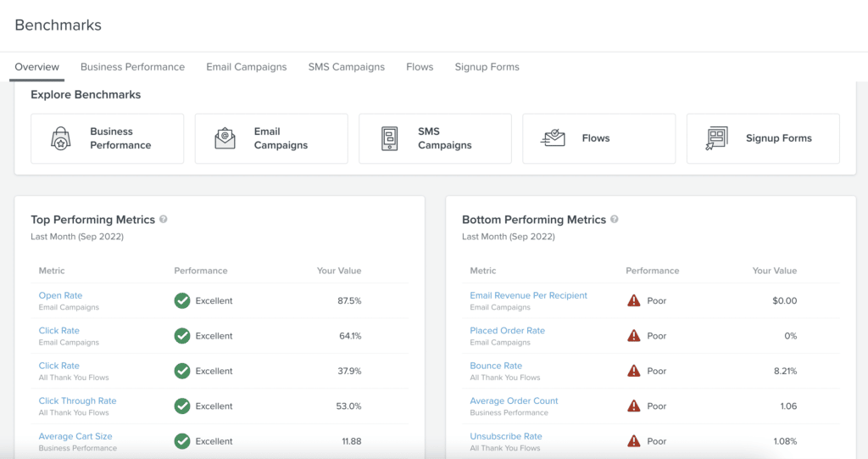Click the Top Performing Metrics heading
This screenshot has width=868, height=459.
click(93, 220)
